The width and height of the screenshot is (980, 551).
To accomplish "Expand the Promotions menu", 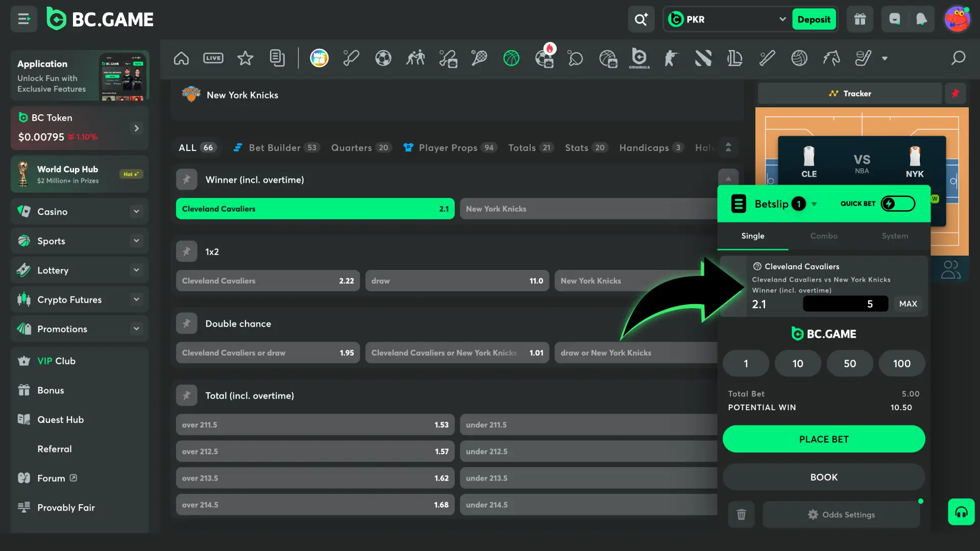I will click(x=136, y=329).
